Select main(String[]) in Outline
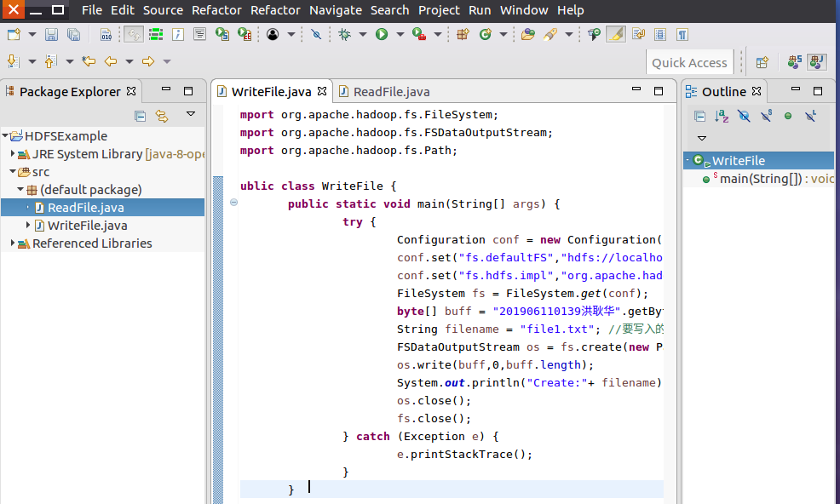Image resolution: width=840 pixels, height=504 pixels. click(x=767, y=179)
